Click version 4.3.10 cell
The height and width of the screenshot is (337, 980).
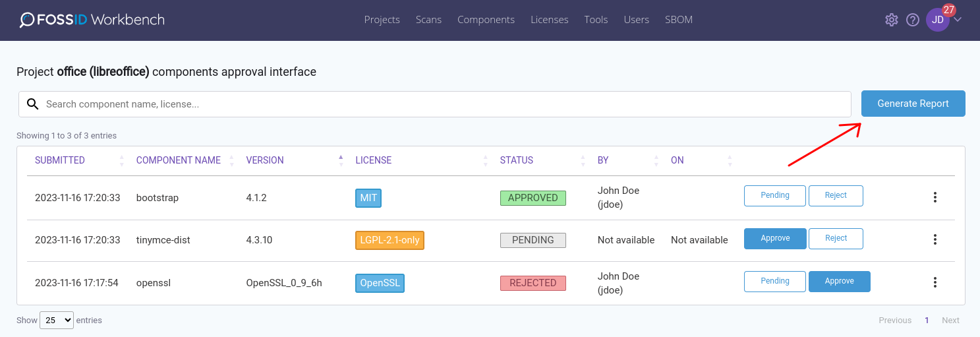click(259, 240)
